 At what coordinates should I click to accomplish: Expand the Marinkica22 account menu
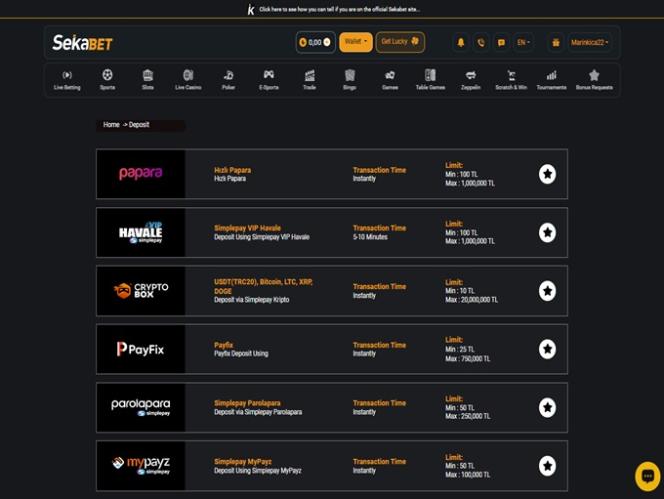(590, 43)
